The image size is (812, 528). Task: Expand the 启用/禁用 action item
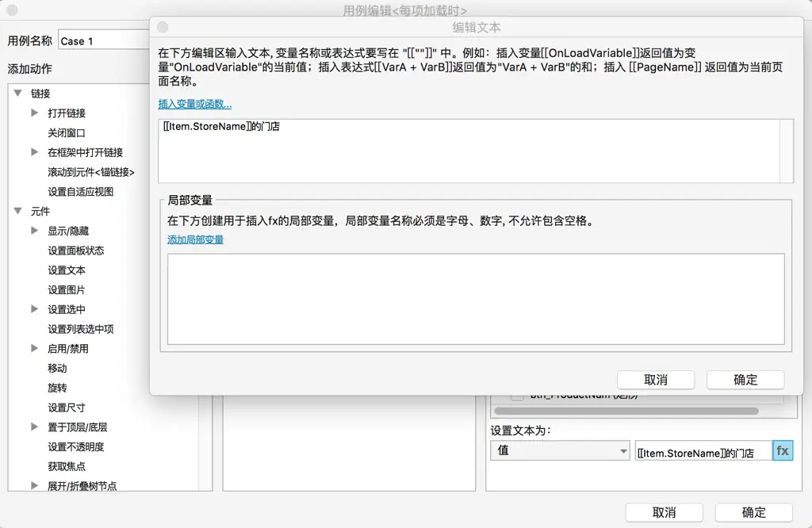pyautogui.click(x=34, y=348)
